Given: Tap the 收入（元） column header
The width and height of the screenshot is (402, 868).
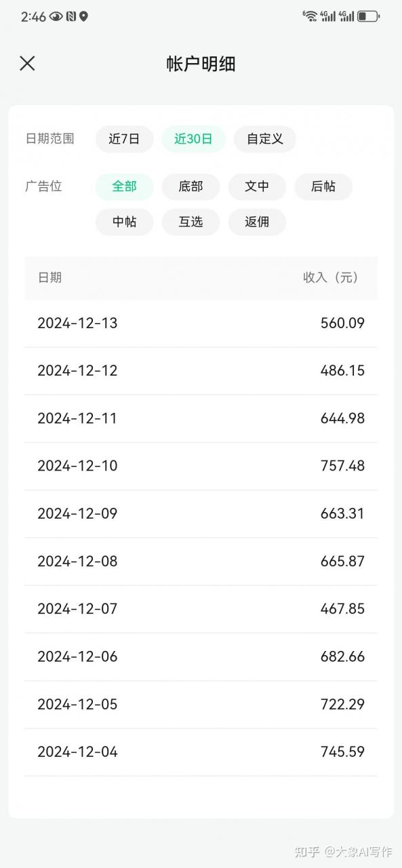Looking at the screenshot, I should 331,277.
